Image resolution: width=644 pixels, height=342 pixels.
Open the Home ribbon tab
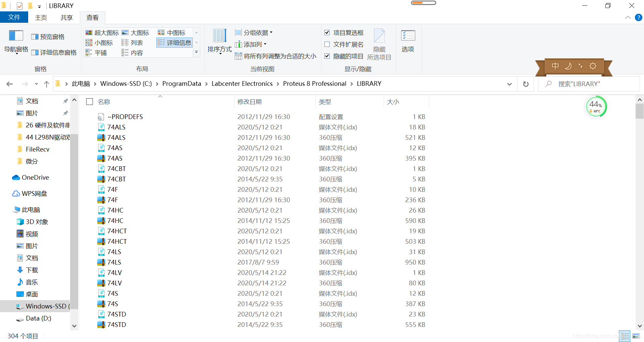point(41,17)
